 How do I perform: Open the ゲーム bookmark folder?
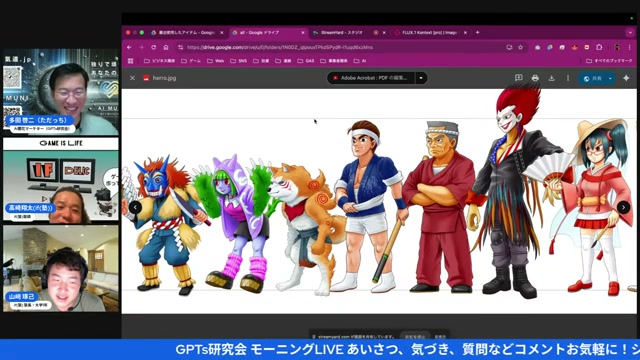191,61
